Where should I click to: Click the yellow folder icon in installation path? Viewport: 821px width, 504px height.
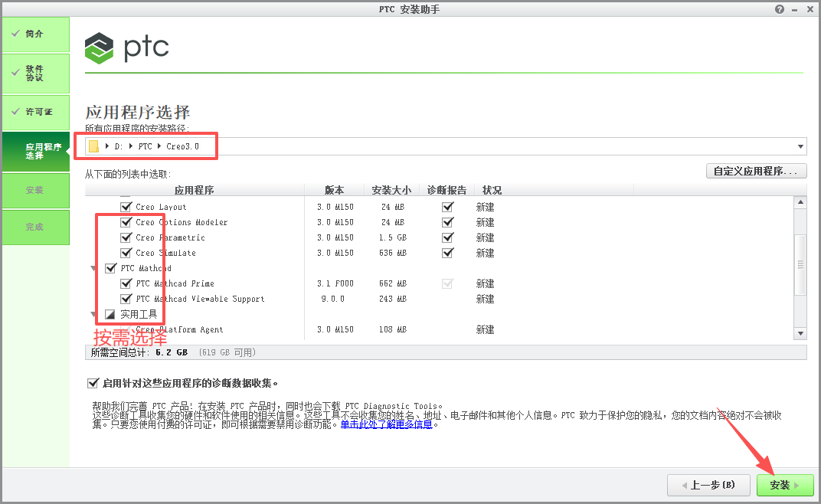tap(94, 146)
